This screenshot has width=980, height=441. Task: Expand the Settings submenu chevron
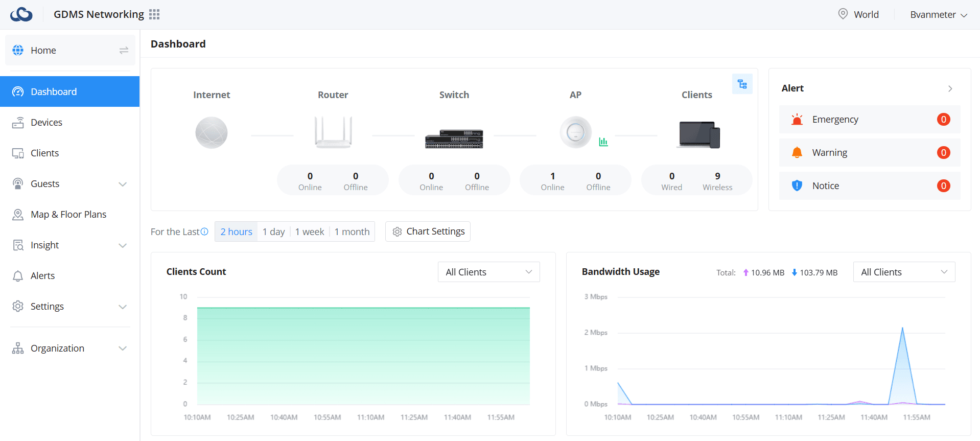pyautogui.click(x=123, y=307)
